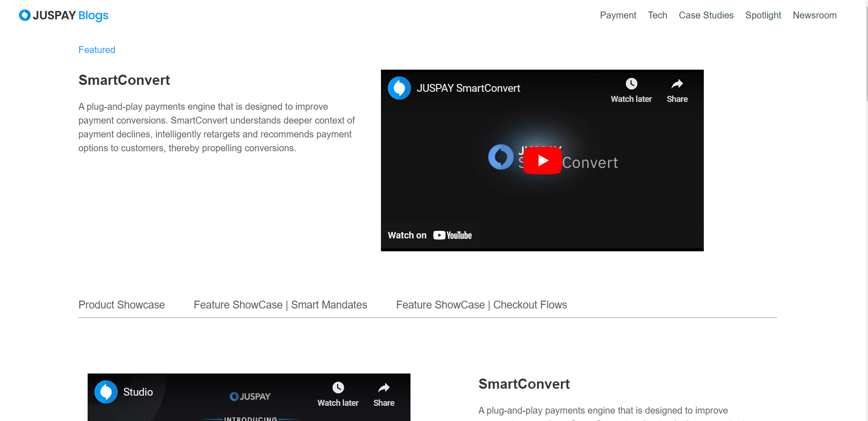
Task: Select the Feature ShowCase | Smart Mandates tab
Action: click(280, 305)
